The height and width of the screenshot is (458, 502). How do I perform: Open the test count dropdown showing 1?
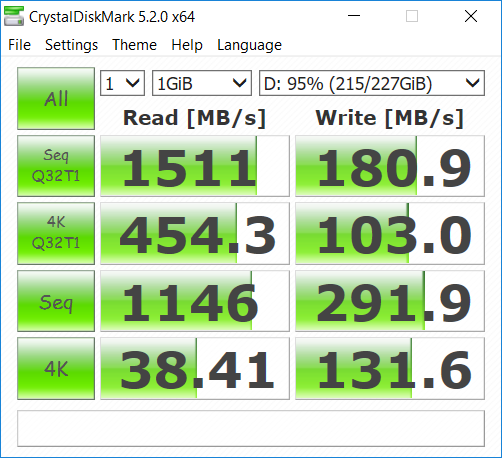tap(122, 83)
